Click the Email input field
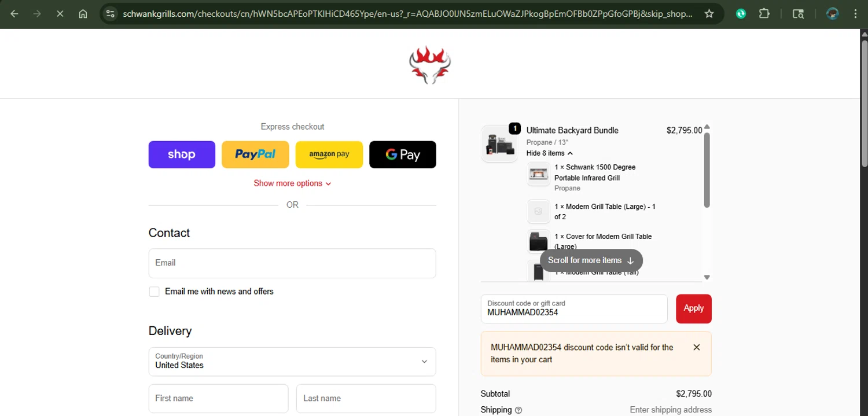The height and width of the screenshot is (416, 868). [292, 263]
